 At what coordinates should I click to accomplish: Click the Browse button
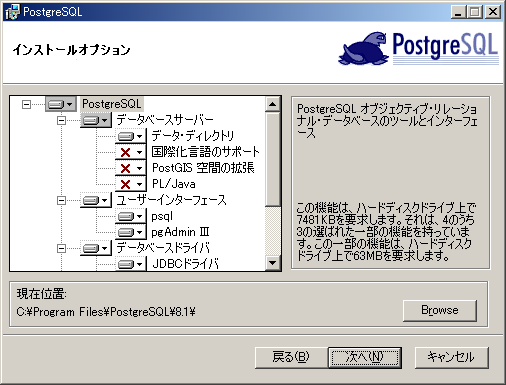tap(440, 311)
